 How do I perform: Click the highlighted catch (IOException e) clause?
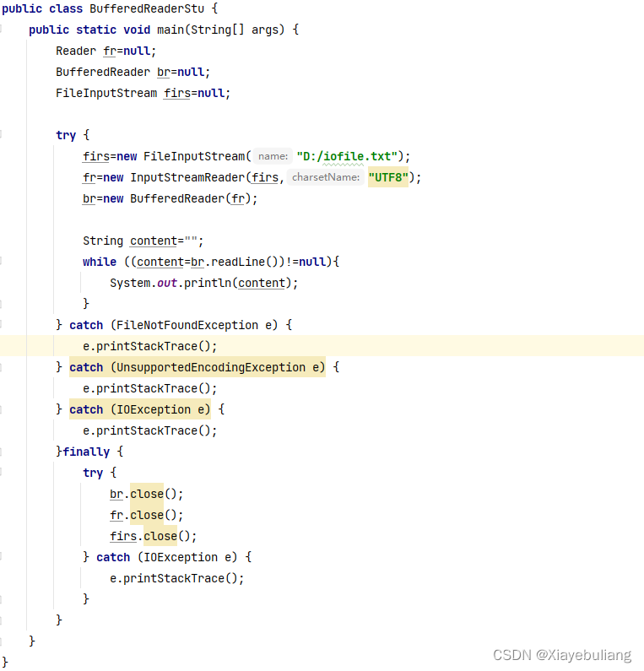140,409
